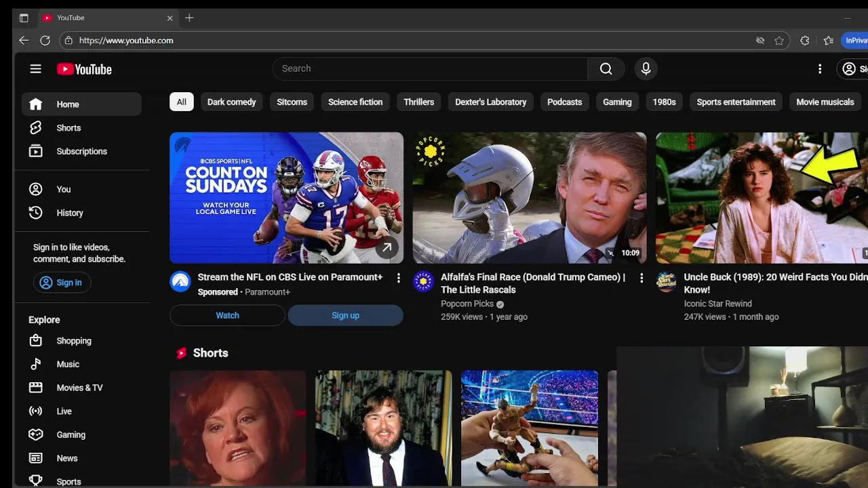Click the YouTube logo
868x488 pixels.
click(84, 69)
